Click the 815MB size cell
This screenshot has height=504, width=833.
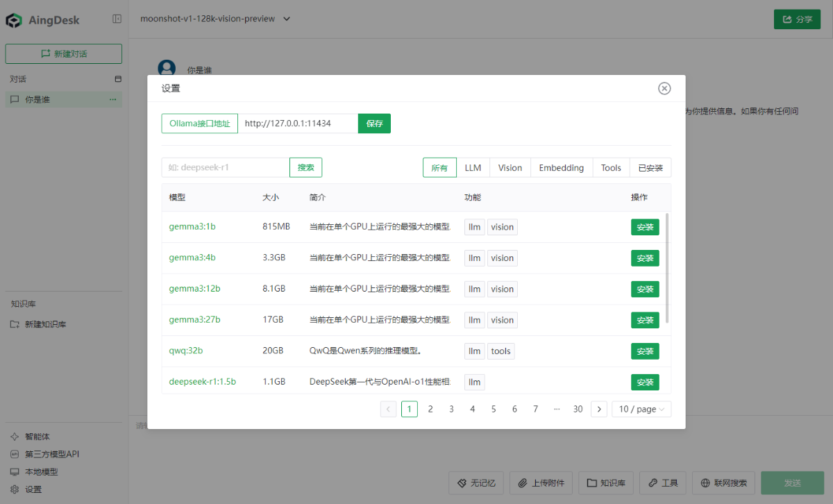[276, 227]
